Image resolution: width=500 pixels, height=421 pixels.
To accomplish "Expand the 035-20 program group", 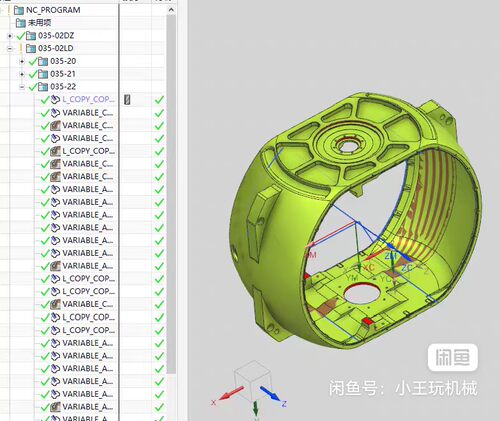I will [22, 62].
